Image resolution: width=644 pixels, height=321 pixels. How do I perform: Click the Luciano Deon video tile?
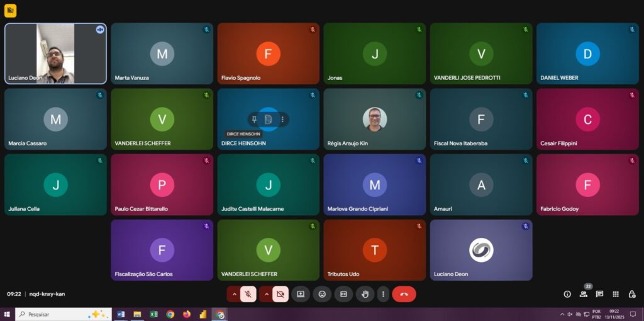pos(55,53)
